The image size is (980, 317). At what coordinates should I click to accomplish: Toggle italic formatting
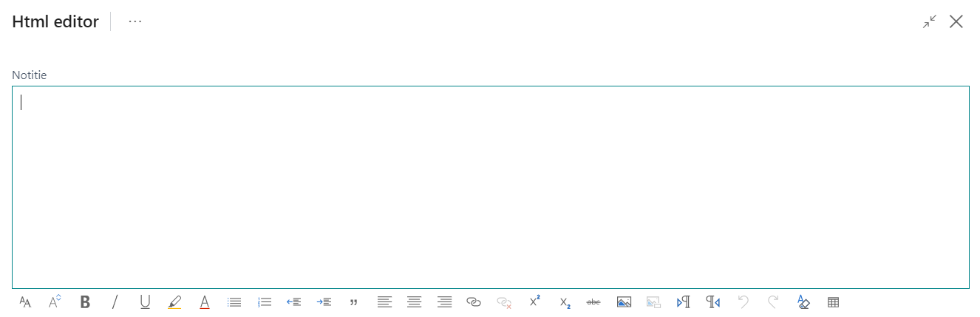115,301
